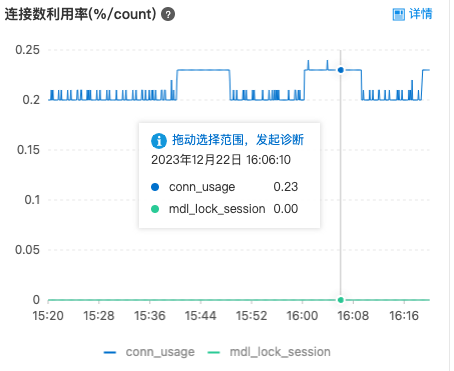Click the 15:28 x-axis label
This screenshot has width=454, height=371.
click(99, 316)
